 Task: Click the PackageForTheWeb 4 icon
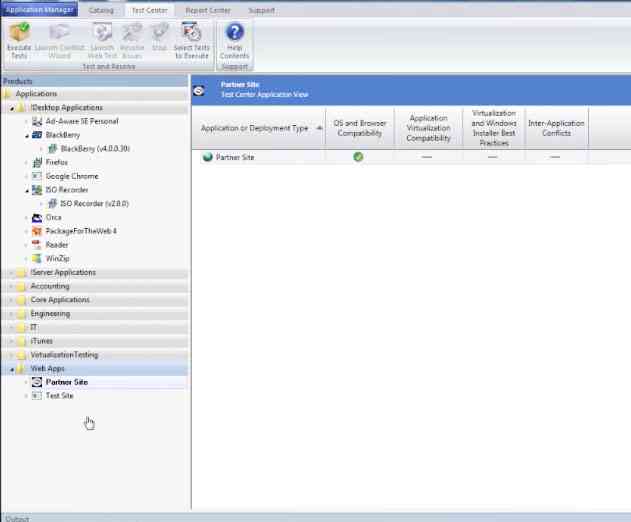click(x=37, y=231)
